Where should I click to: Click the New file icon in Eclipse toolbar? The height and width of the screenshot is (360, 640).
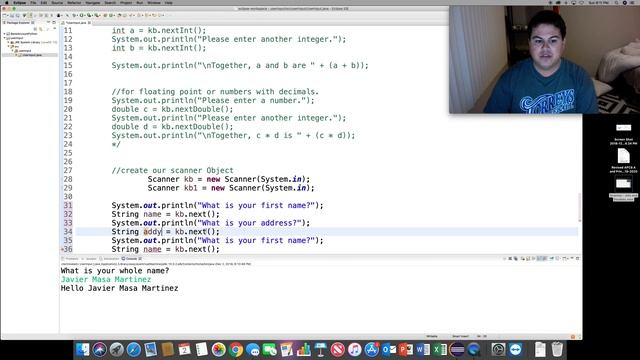point(5,16)
